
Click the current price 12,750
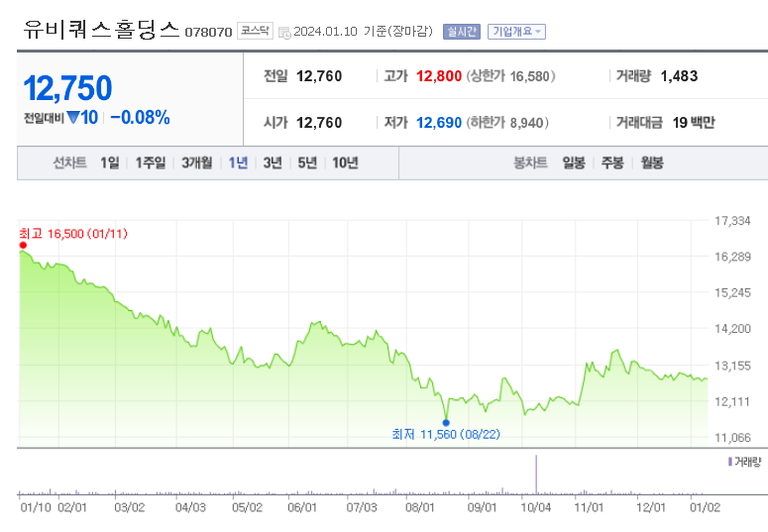(67, 88)
